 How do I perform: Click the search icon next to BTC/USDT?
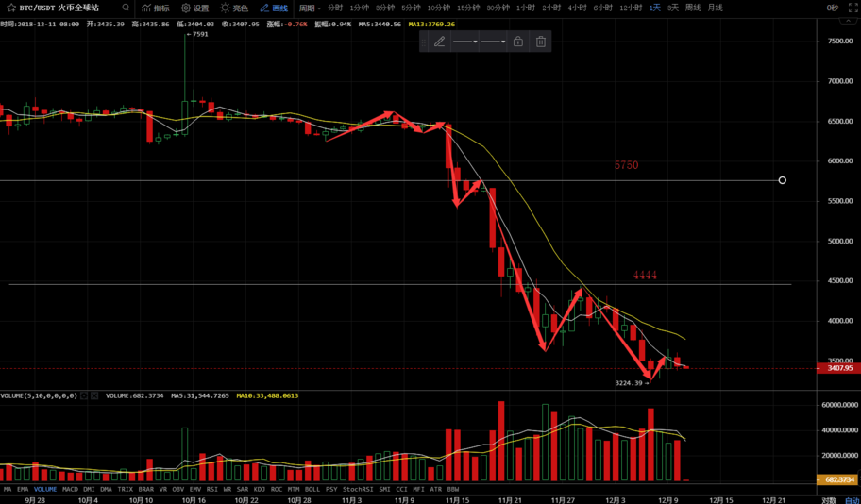tap(126, 8)
